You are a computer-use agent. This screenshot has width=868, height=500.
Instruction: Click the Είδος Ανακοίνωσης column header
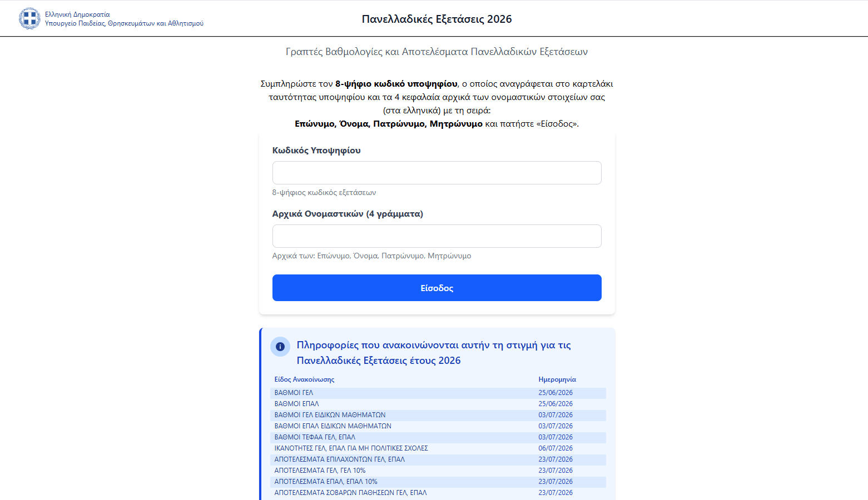(x=304, y=379)
